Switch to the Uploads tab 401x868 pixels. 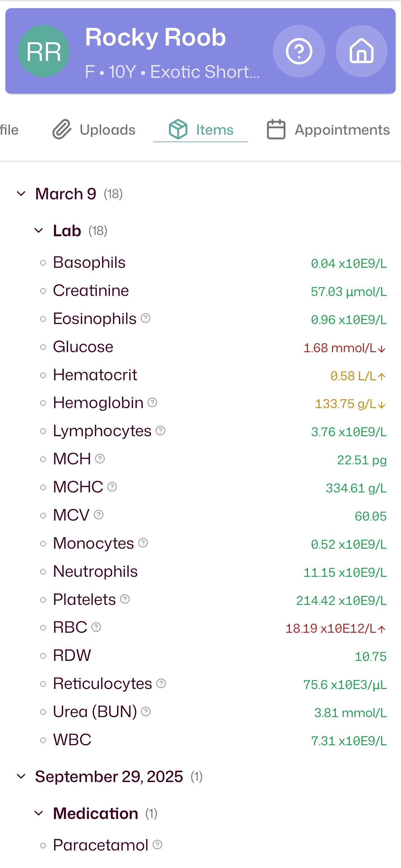[x=94, y=130]
